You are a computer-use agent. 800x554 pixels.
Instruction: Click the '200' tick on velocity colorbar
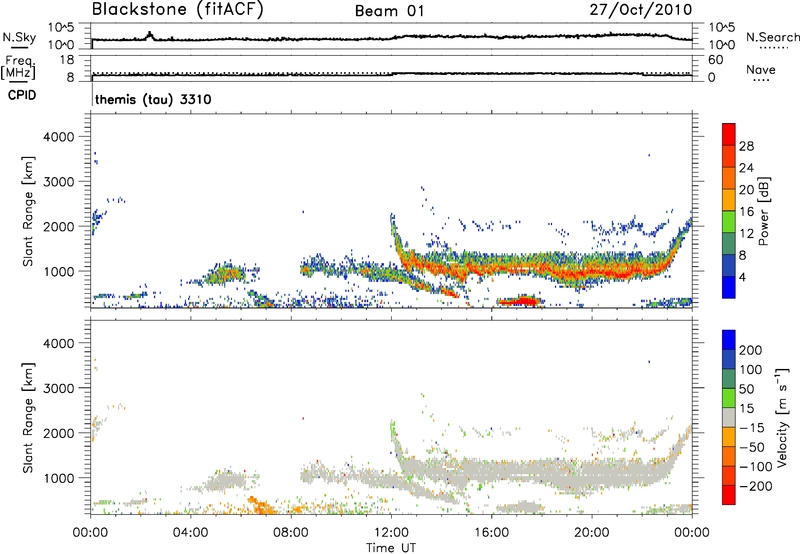pyautogui.click(x=751, y=350)
